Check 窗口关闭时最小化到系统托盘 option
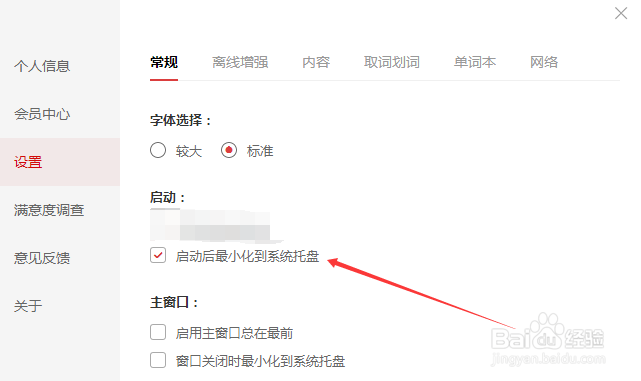Image resolution: width=641 pixels, height=381 pixels. click(158, 360)
